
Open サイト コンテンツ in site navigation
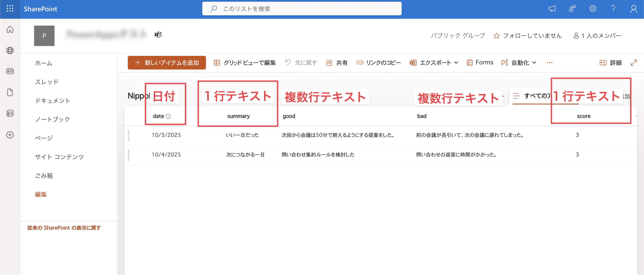(x=59, y=157)
